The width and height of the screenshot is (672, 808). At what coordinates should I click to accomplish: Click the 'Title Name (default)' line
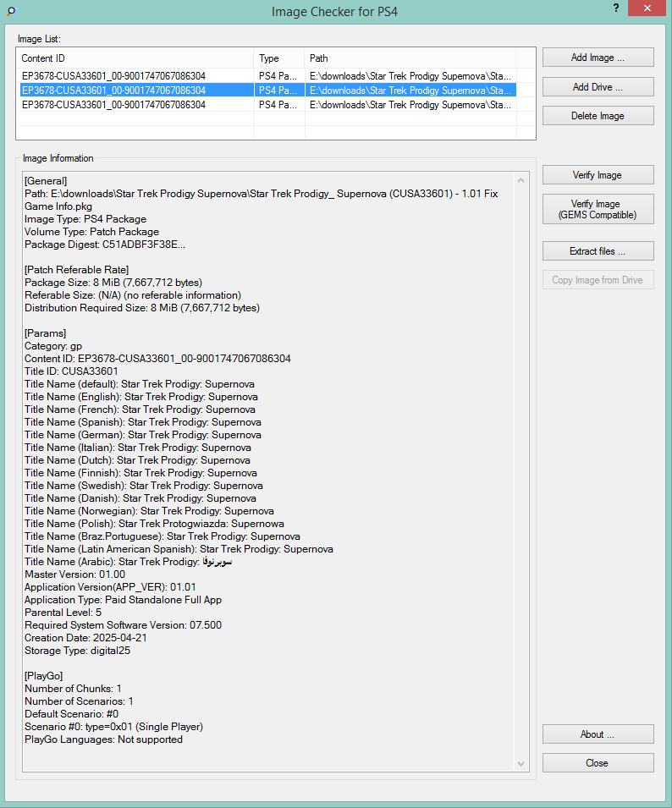pos(140,384)
